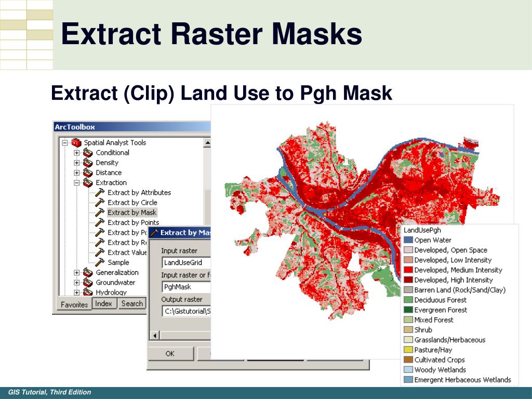Click the Cultivated Crops legend swatch
Image resolution: width=532 pixels, height=399 pixels.
[x=408, y=360]
